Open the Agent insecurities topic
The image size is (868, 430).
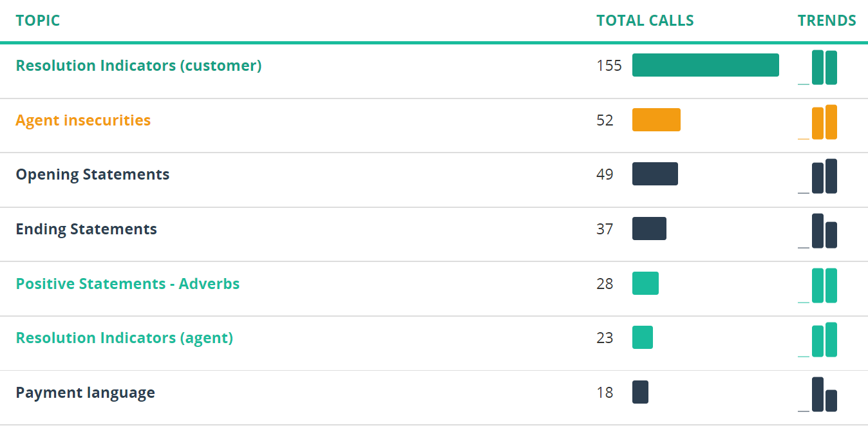[83, 120]
